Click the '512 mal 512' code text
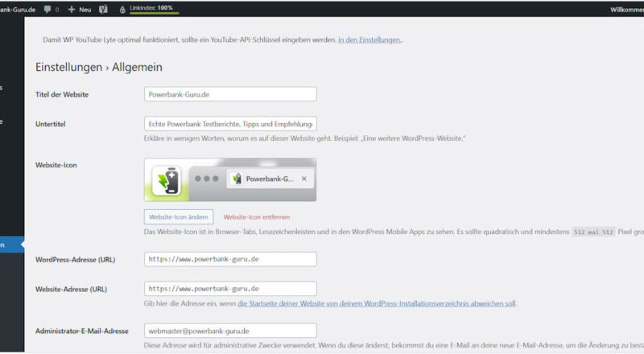Image resolution: width=644 pixels, height=354 pixels. (x=593, y=232)
